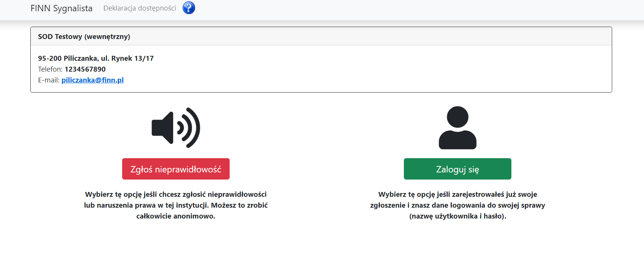Screen dimensions: 644x271
Task: Select the SOD Testowy (wewnętrzny) card header
Action: pyautogui.click(x=321, y=36)
